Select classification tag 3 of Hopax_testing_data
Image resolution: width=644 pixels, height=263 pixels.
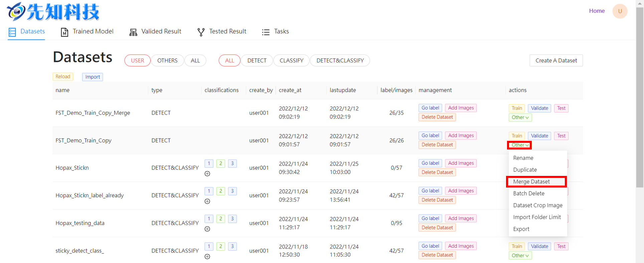point(232,219)
